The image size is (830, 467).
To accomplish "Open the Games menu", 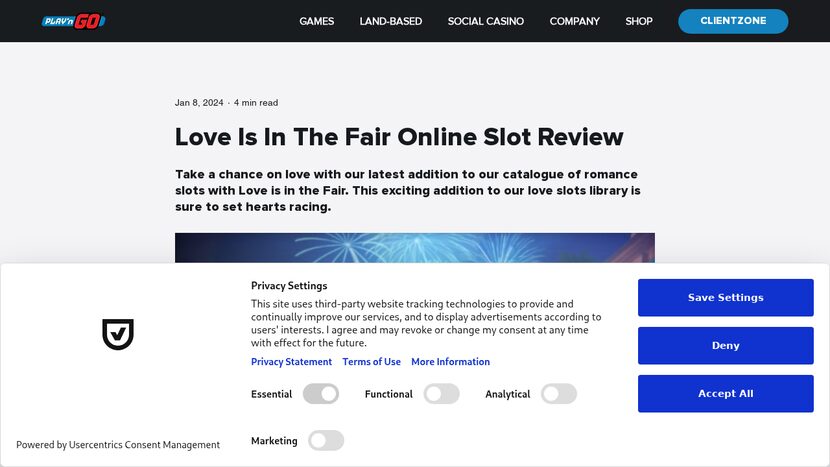I will click(316, 21).
